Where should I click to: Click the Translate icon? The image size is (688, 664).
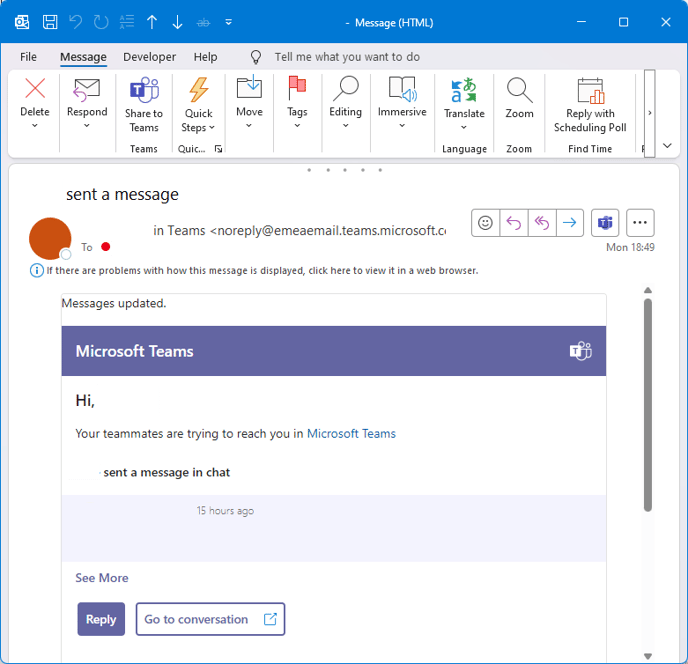(x=464, y=90)
